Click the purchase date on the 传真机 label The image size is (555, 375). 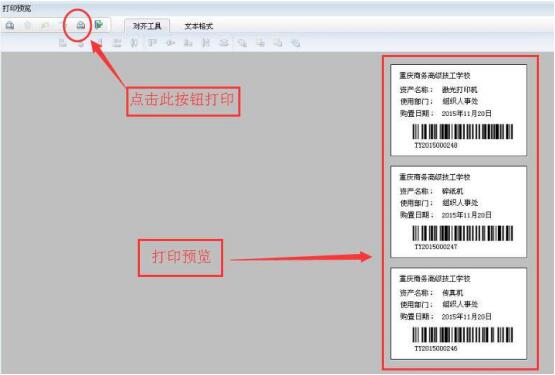pos(467,317)
